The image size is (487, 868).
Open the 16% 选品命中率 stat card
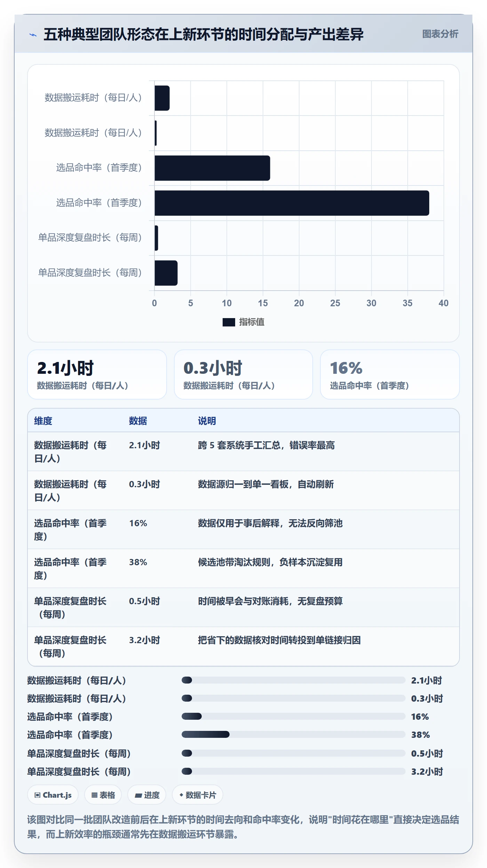[390, 374]
